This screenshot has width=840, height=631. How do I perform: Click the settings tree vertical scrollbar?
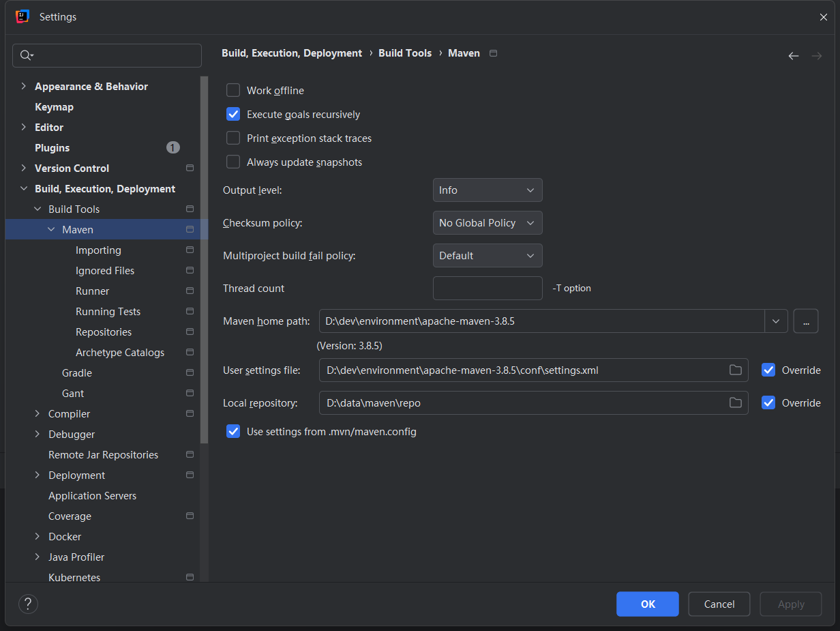pyautogui.click(x=204, y=259)
